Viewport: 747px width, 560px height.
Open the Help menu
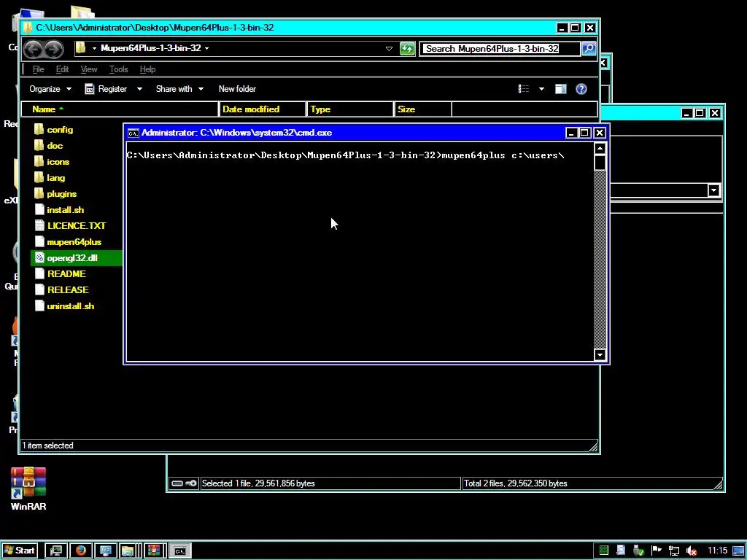tap(147, 69)
